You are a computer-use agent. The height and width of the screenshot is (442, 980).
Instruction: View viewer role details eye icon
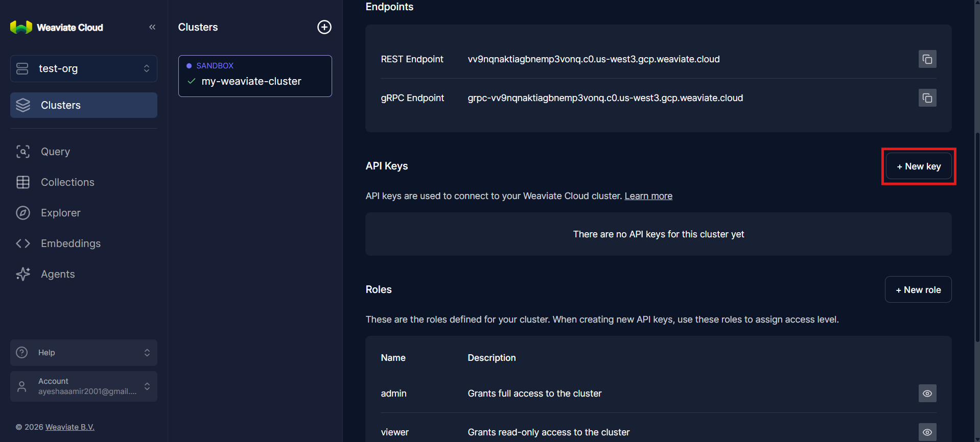[x=927, y=432]
